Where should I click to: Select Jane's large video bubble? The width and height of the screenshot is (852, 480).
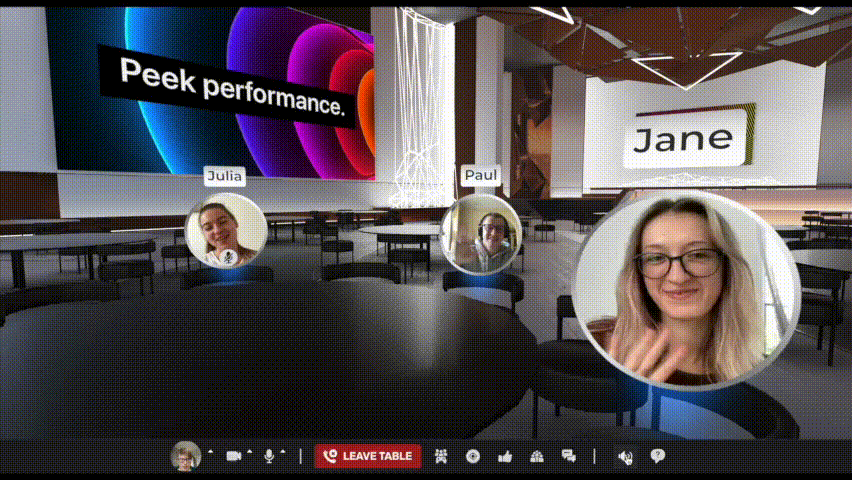click(687, 291)
